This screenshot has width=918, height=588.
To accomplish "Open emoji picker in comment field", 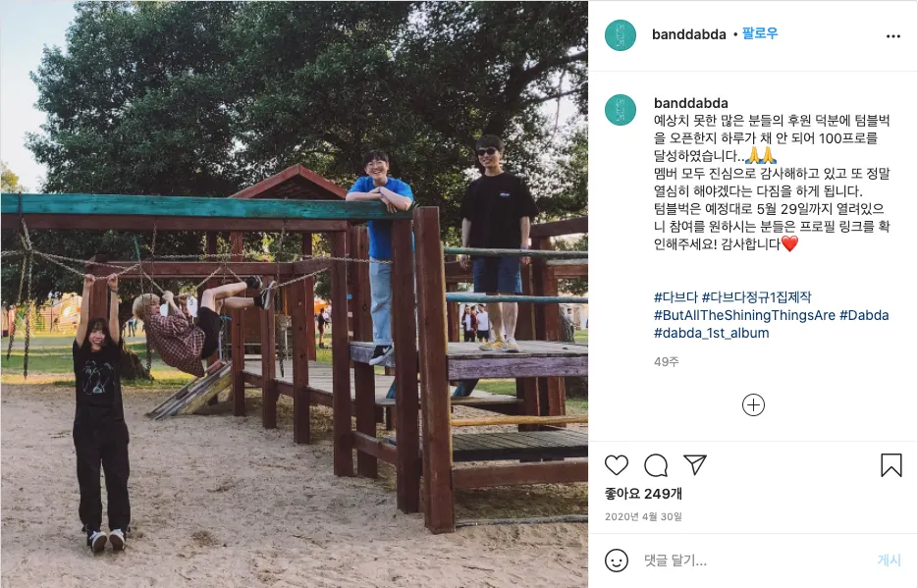I will point(617,561).
